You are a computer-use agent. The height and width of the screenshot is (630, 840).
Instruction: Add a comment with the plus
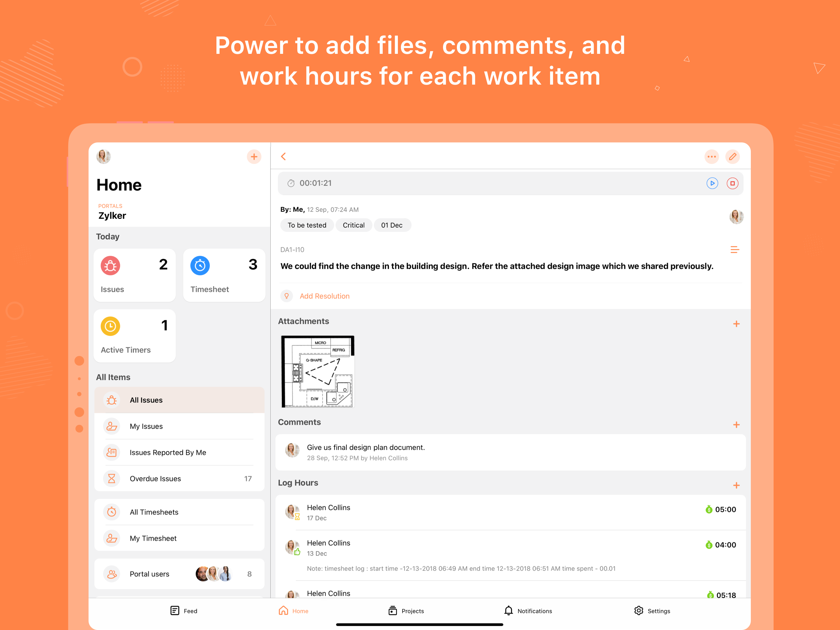(736, 425)
